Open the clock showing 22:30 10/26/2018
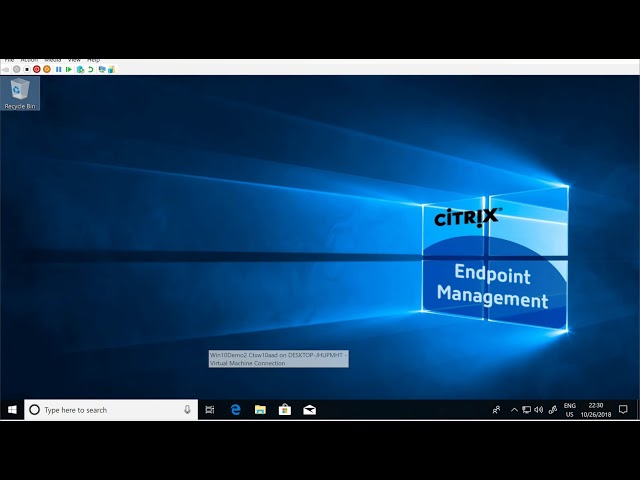The width and height of the screenshot is (640, 480). pyautogui.click(x=596, y=410)
